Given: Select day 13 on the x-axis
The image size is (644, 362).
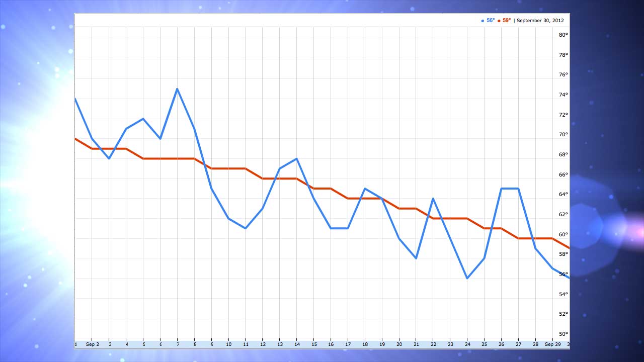Looking at the screenshot, I should [280, 344].
